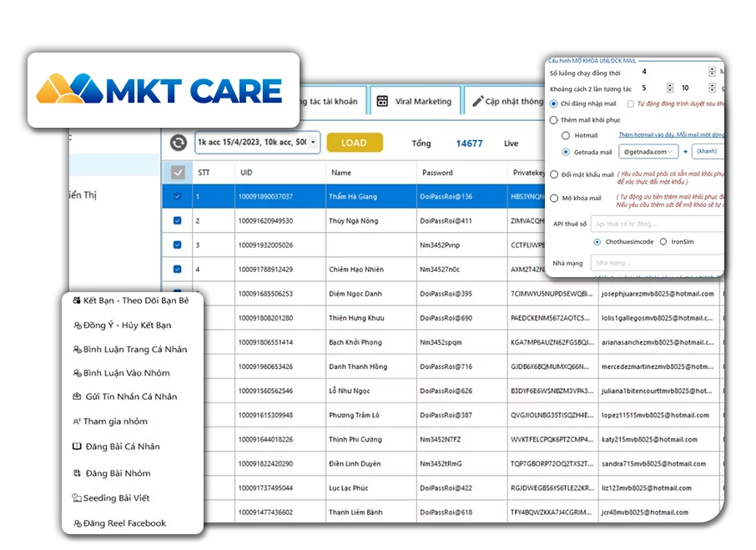Click into the API thuê số input field
The height and width of the screenshot is (550, 756).
658,224
